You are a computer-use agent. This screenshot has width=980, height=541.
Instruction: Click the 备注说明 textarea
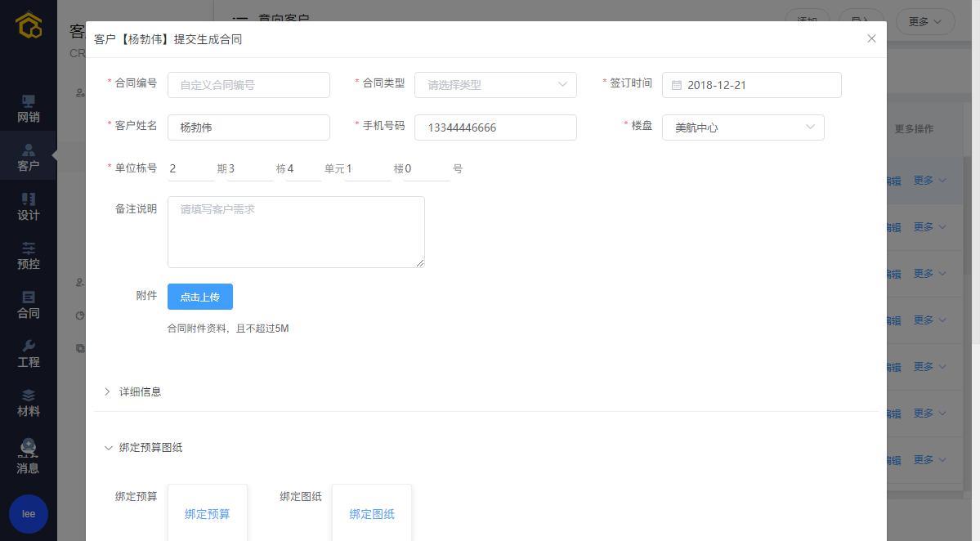[296, 232]
